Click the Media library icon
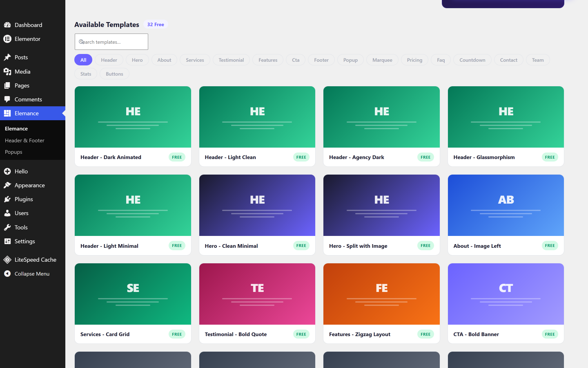Screen dimensions: 588x368 (7, 72)
